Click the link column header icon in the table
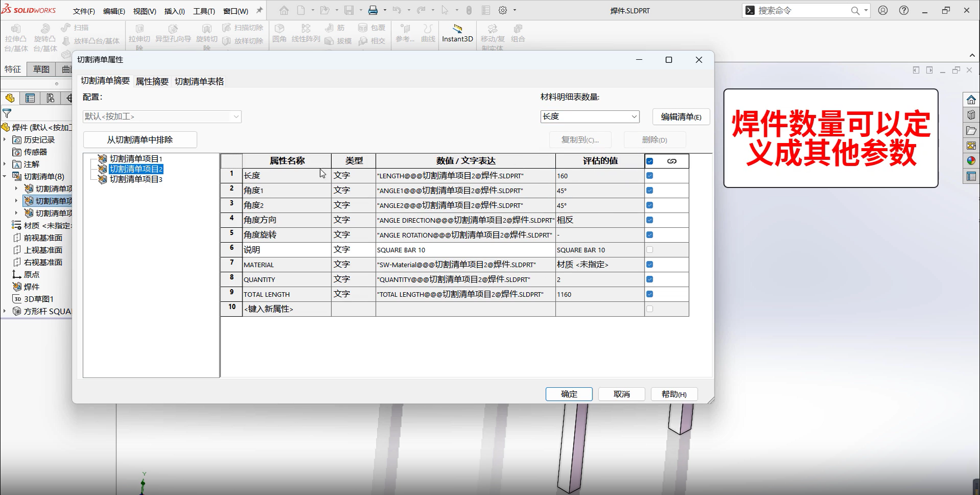 click(x=672, y=161)
